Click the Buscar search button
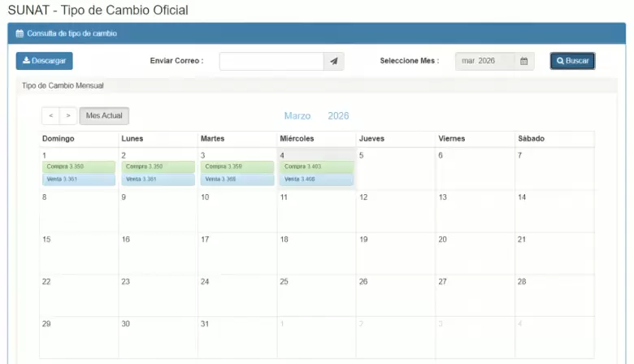This screenshot has height=364, width=634. tap(572, 61)
